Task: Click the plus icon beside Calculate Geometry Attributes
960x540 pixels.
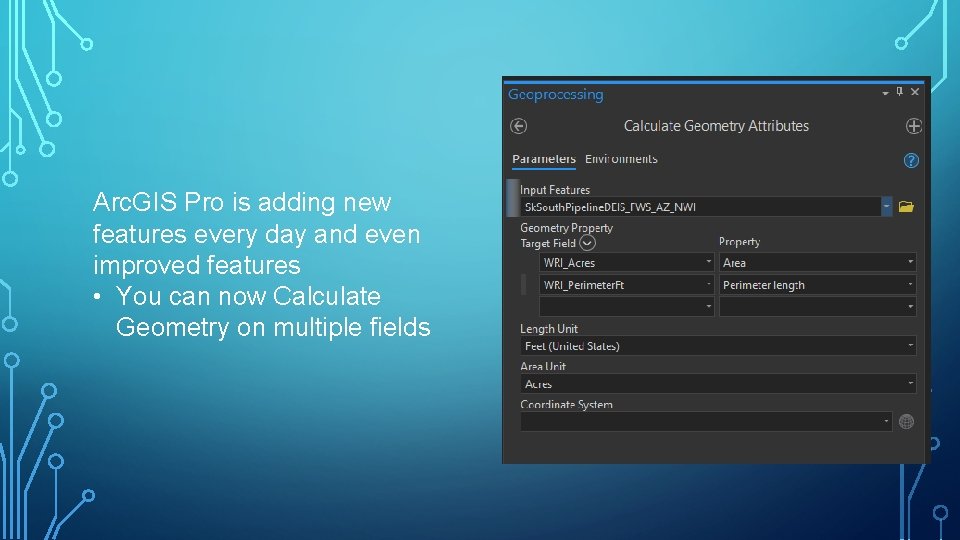Action: pos(913,126)
